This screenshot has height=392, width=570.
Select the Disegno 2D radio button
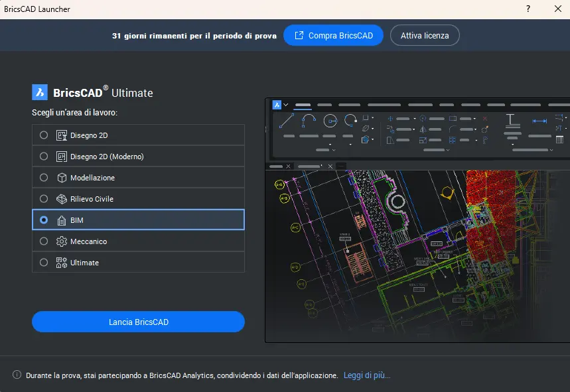click(x=44, y=135)
